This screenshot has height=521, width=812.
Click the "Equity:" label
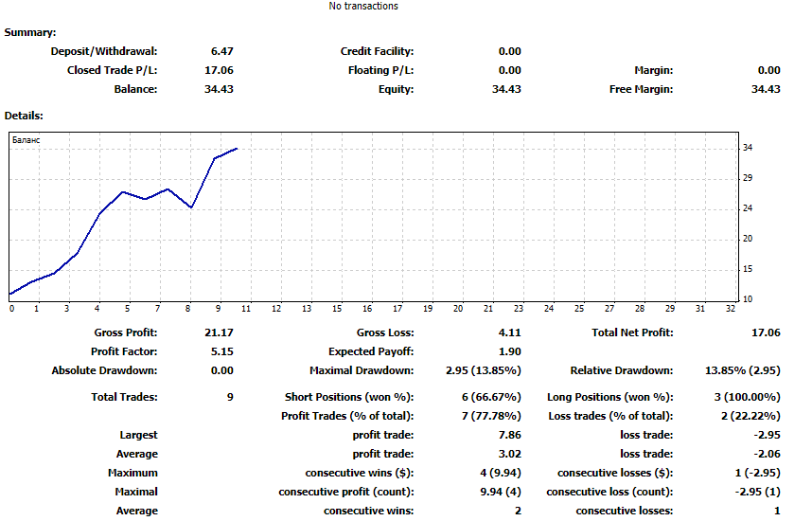coord(396,89)
